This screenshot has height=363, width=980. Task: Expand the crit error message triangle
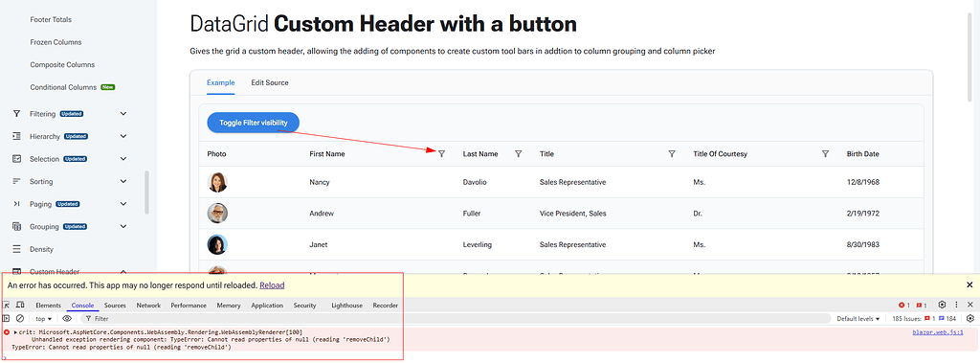15,332
